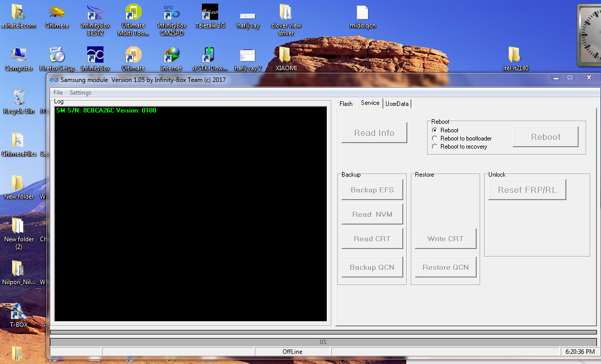
Task: Click Restore QCN button
Action: pos(446,267)
